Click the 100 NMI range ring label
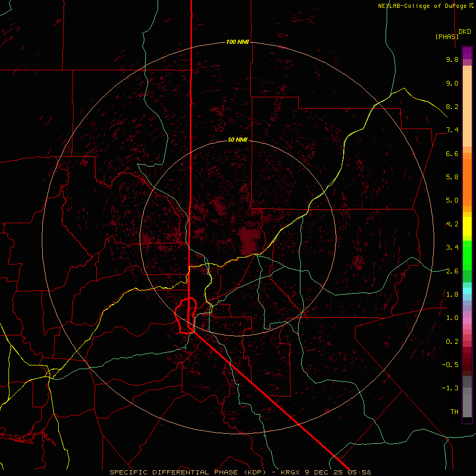The width and height of the screenshot is (476, 476). tap(237, 42)
